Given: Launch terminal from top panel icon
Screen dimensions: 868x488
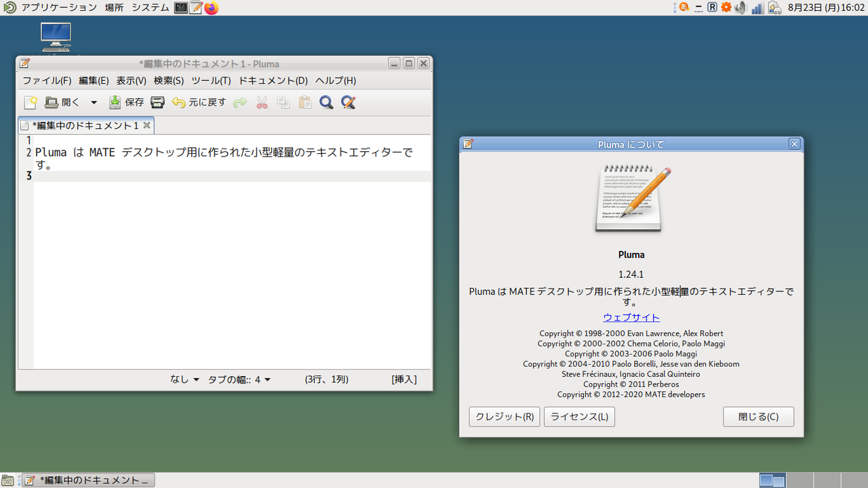Looking at the screenshot, I should click(x=181, y=7).
